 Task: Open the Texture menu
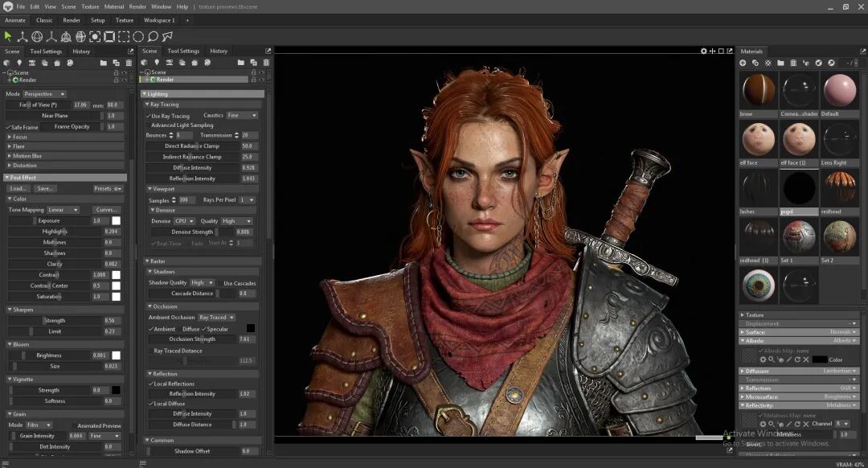pyautogui.click(x=90, y=6)
